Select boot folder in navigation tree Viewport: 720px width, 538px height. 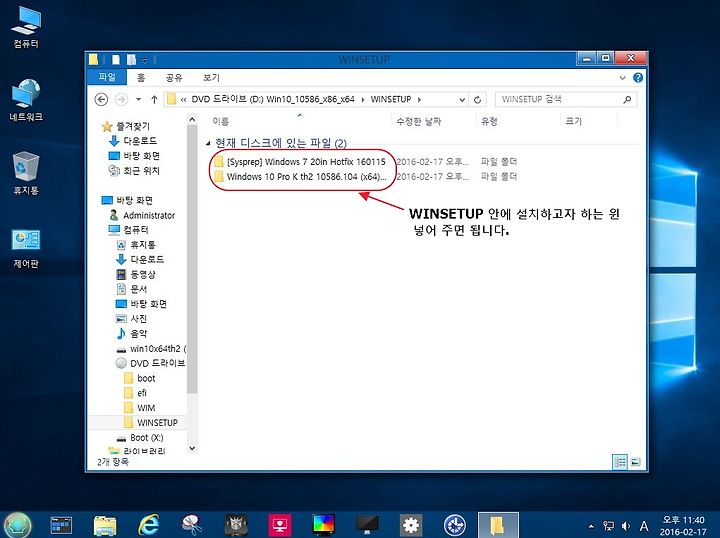click(140, 378)
